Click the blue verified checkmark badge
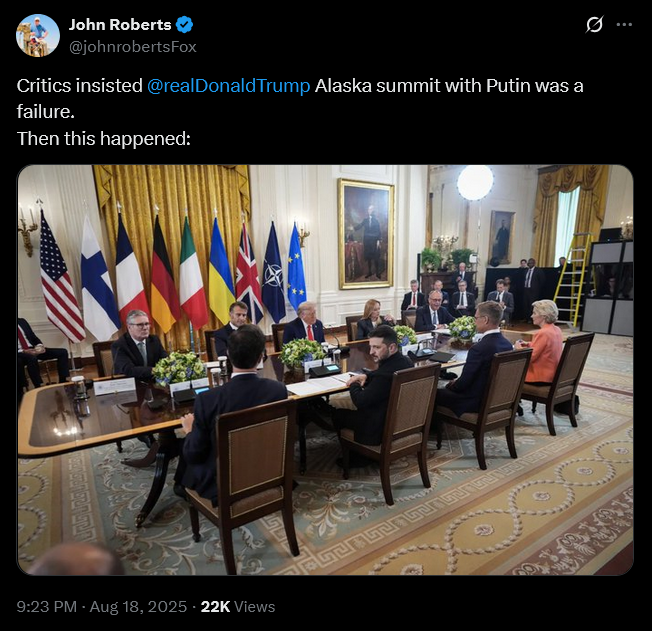The height and width of the screenshot is (631, 652). tap(184, 25)
